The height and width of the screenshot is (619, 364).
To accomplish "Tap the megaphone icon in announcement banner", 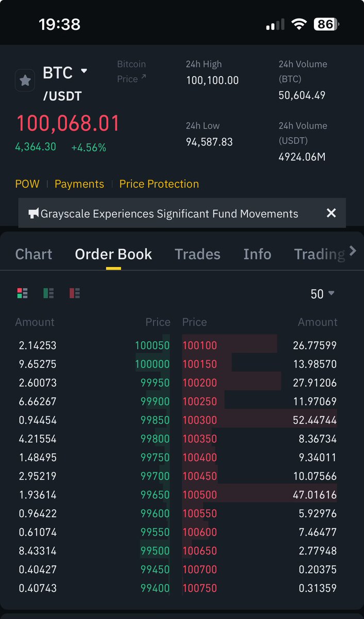I will [34, 214].
